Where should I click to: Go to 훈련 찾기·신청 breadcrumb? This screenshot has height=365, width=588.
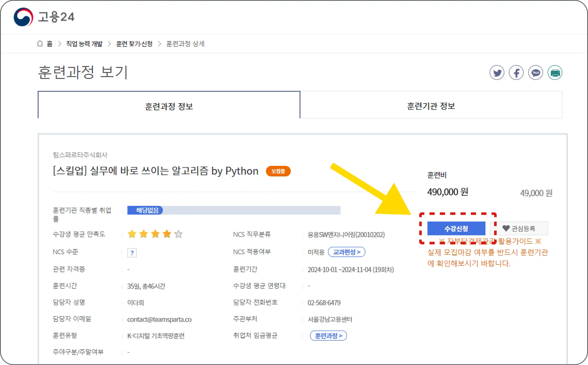pos(134,44)
